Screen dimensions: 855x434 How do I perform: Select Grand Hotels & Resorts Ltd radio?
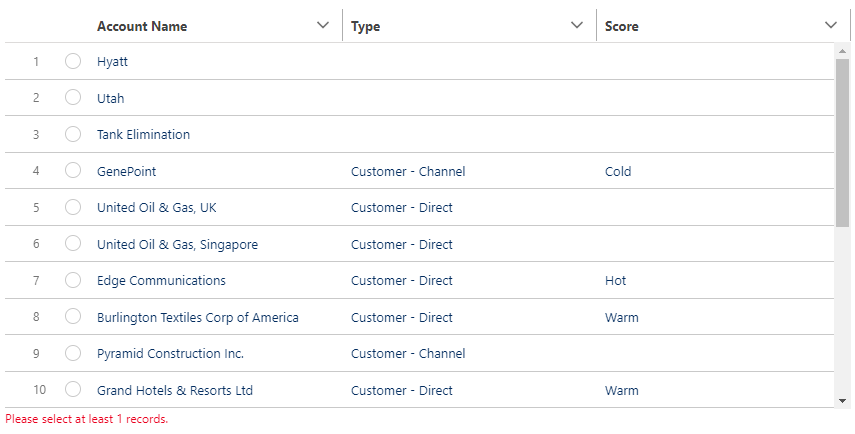tap(73, 390)
